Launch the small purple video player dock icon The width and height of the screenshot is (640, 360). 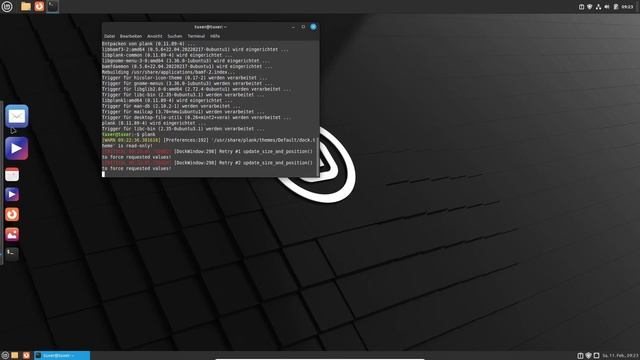[x=12, y=195]
